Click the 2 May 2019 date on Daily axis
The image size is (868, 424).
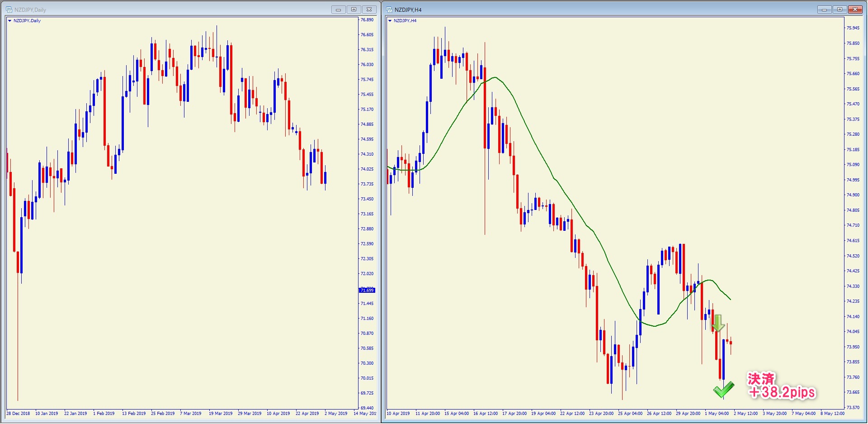(336, 414)
